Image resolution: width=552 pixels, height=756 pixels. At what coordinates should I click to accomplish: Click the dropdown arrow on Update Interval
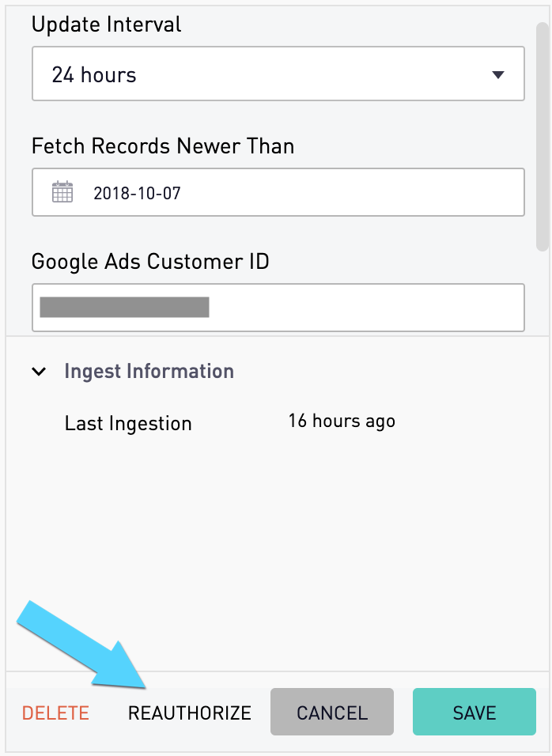point(497,75)
